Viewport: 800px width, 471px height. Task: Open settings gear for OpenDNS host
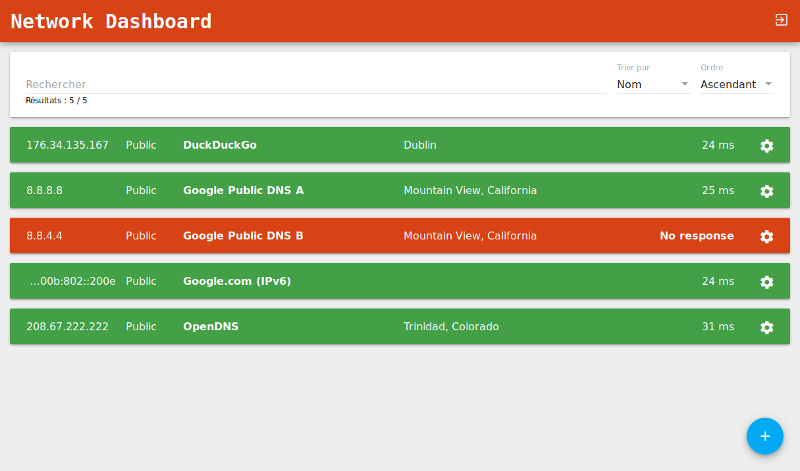pyautogui.click(x=766, y=327)
